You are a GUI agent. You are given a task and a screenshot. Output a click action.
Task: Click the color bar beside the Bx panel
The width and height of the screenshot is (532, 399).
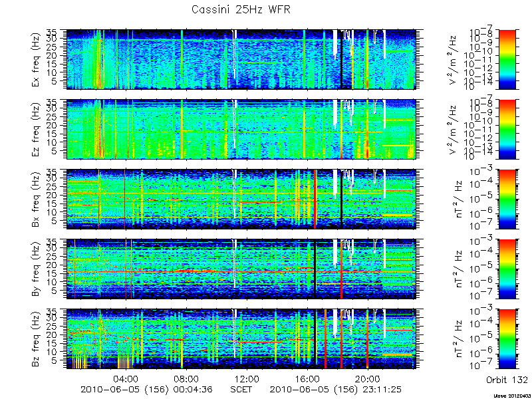pos(507,199)
